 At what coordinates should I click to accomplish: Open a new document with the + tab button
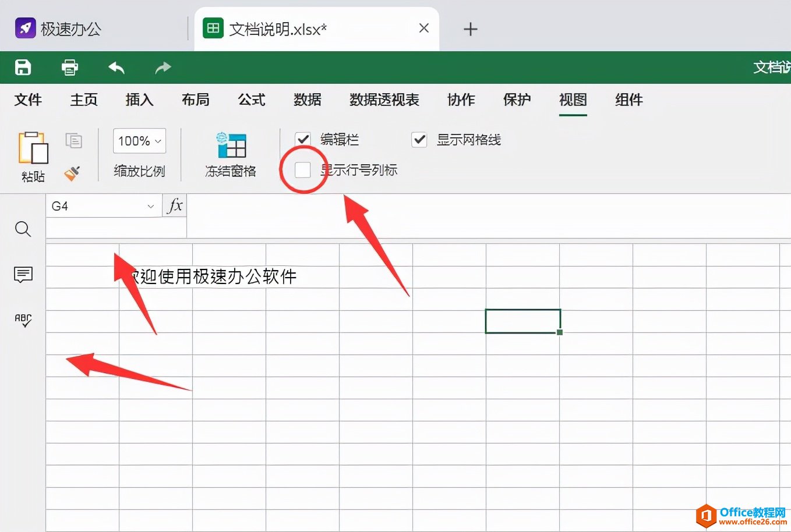coord(470,29)
